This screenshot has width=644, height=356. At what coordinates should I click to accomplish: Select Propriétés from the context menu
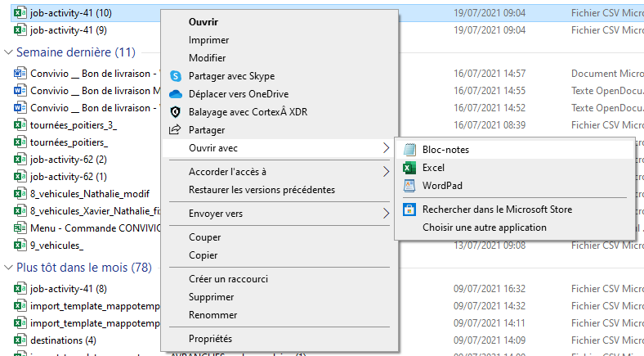click(x=210, y=339)
